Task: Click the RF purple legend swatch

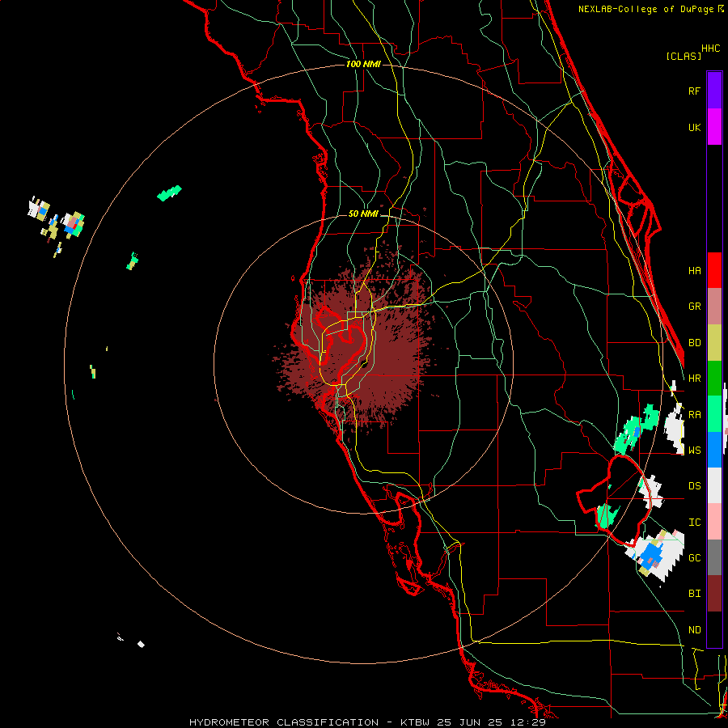Action: click(x=714, y=91)
